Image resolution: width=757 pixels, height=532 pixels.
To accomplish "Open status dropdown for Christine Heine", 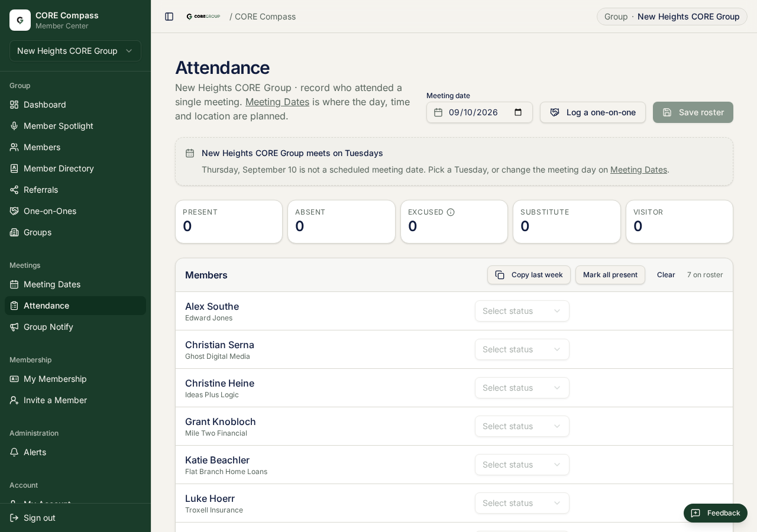I will [x=522, y=388].
